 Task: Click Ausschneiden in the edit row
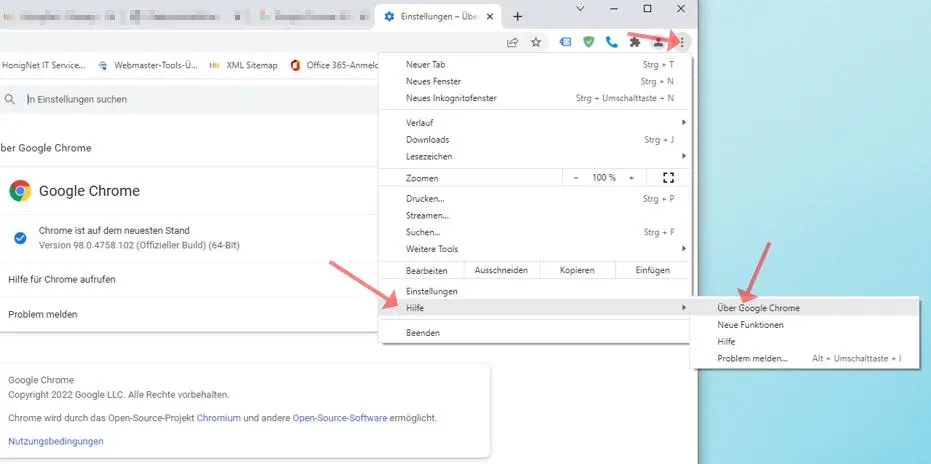(501, 270)
